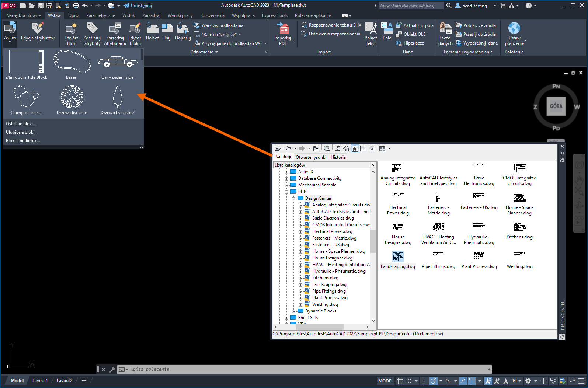Click the Open file folder icon in the quick access toolbar
Screen dimensions: 588x388
pyautogui.click(x=32, y=6)
